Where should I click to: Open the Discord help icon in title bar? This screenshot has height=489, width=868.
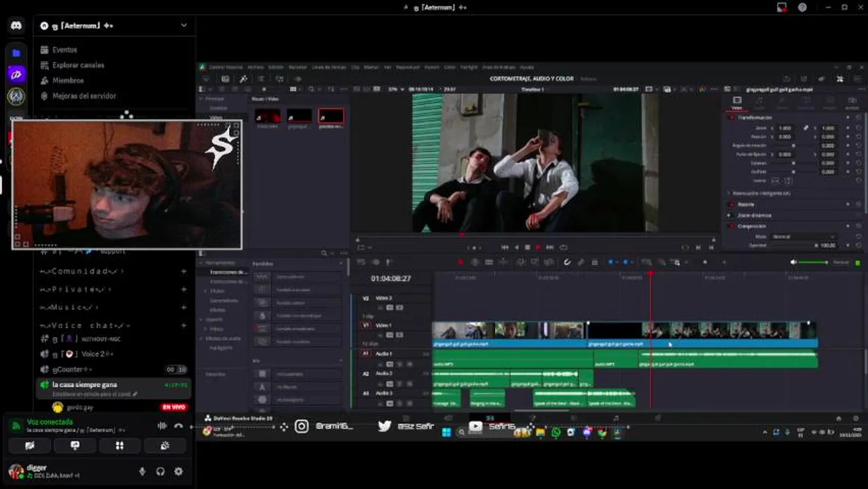click(x=802, y=7)
